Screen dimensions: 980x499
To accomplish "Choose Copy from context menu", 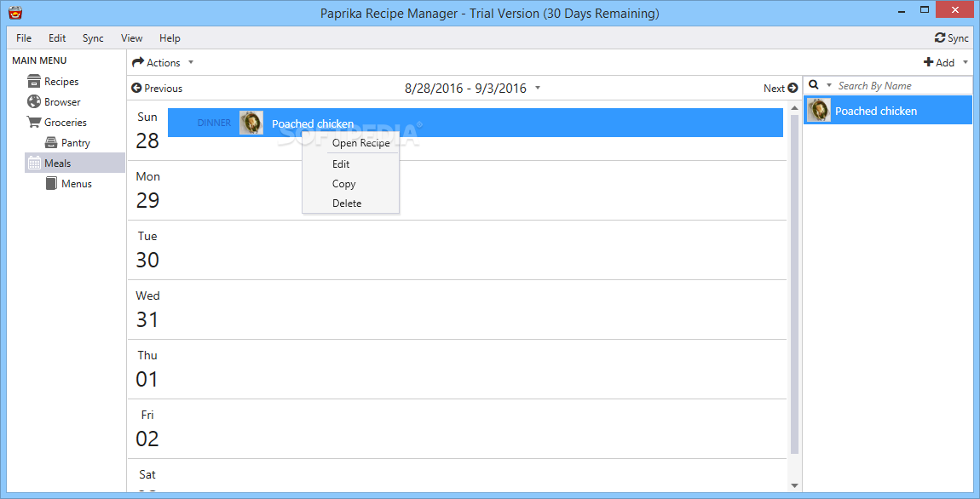I will pos(350,184).
